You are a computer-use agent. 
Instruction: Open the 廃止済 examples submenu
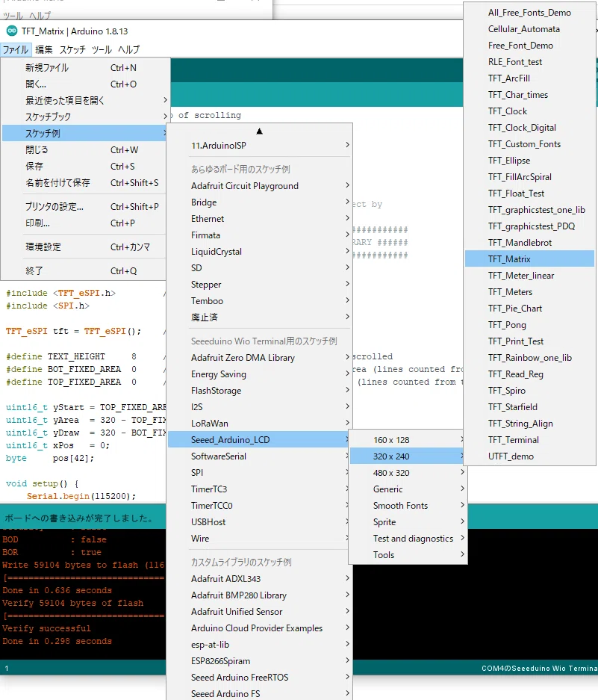260,318
